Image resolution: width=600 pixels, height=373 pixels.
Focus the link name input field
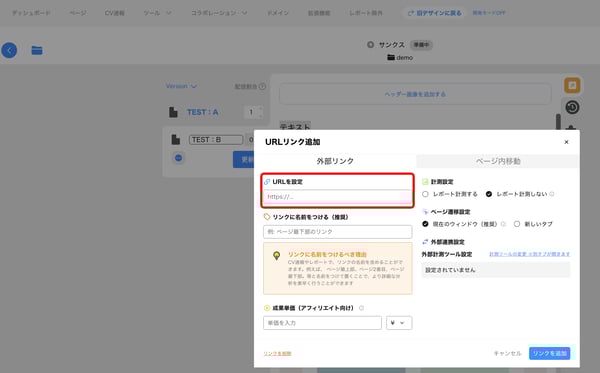pyautogui.click(x=338, y=232)
